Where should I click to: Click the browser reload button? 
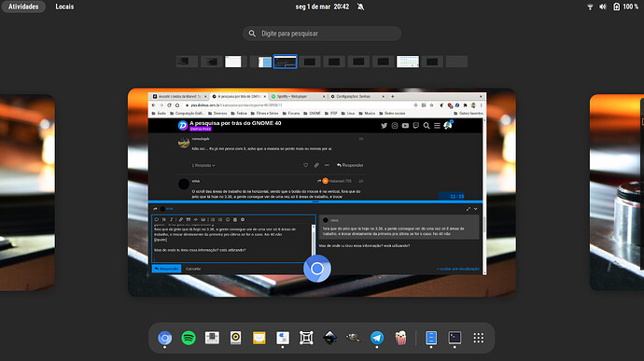pos(169,105)
